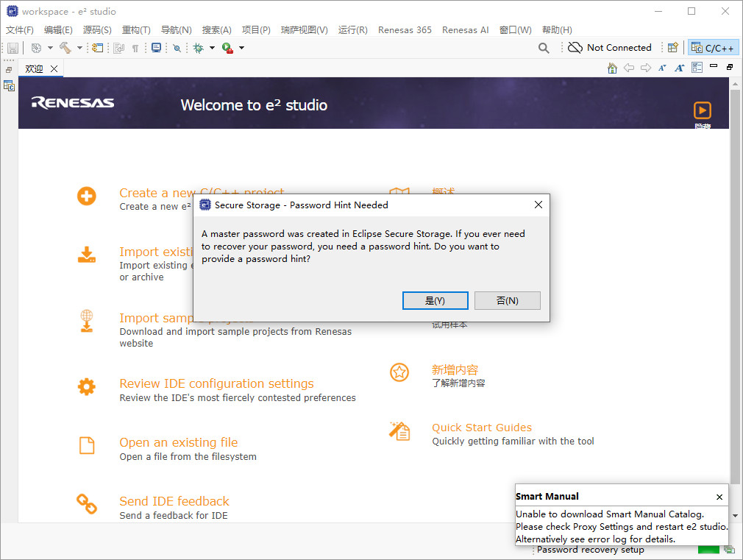Viewport: 743px width, 560px height.
Task: Toggle Show Whitespace Characters pilcrow icon
Action: pos(135,48)
